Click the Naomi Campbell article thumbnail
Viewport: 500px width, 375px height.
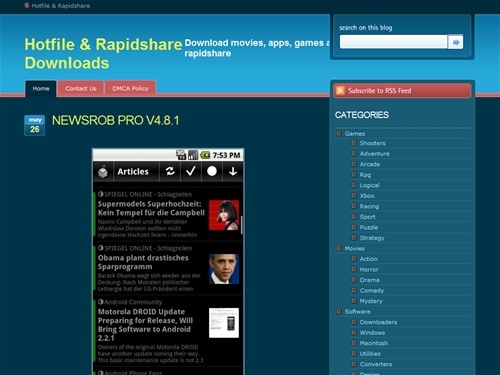[224, 215]
